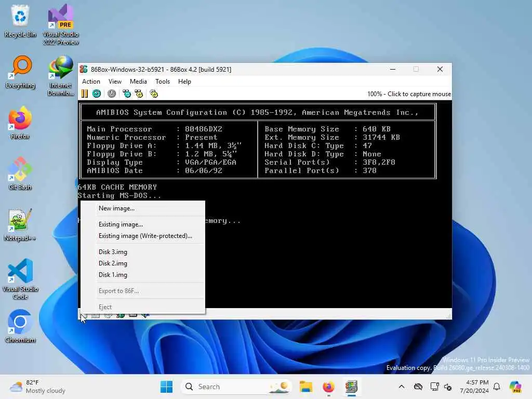Expand the hidden system tray icons chevron
Screen dimensions: 532x399
coord(402,387)
